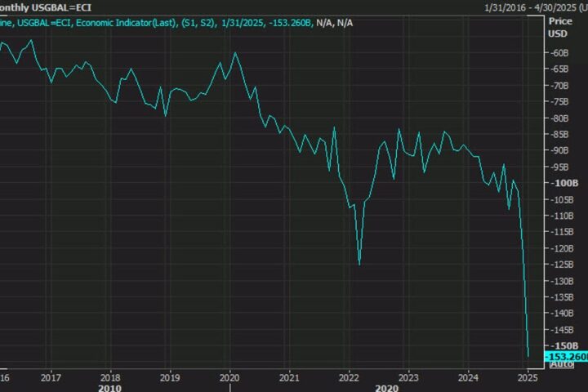This screenshot has width=588, height=392.
Task: Select the -60B price axis label
Action: [x=560, y=52]
